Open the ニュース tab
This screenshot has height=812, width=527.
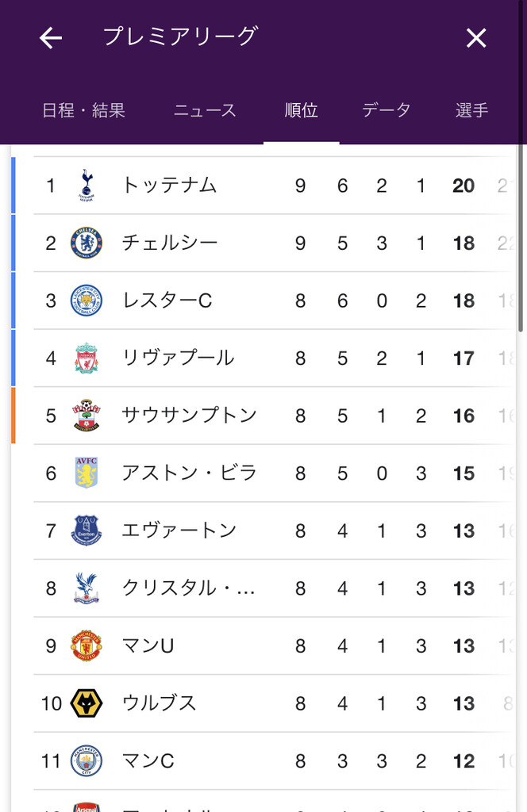(x=205, y=110)
